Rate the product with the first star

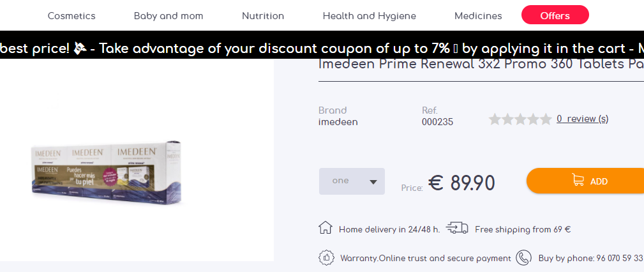495,119
